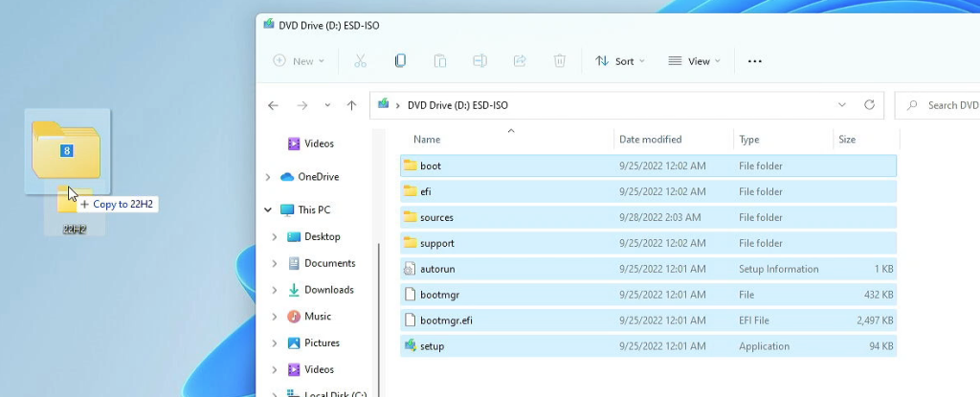Expand address bar history dropdown
Image resolution: width=980 pixels, height=397 pixels.
tap(842, 105)
